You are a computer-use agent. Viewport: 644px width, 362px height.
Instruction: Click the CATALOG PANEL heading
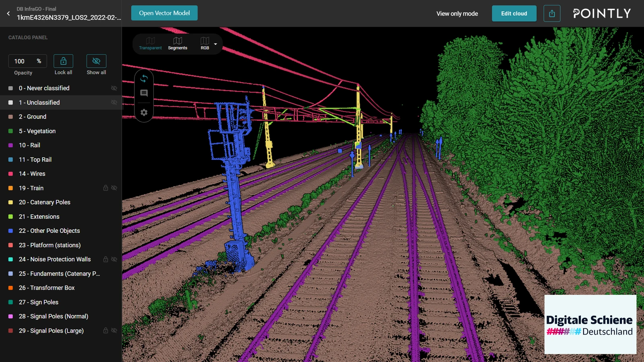[28, 37]
